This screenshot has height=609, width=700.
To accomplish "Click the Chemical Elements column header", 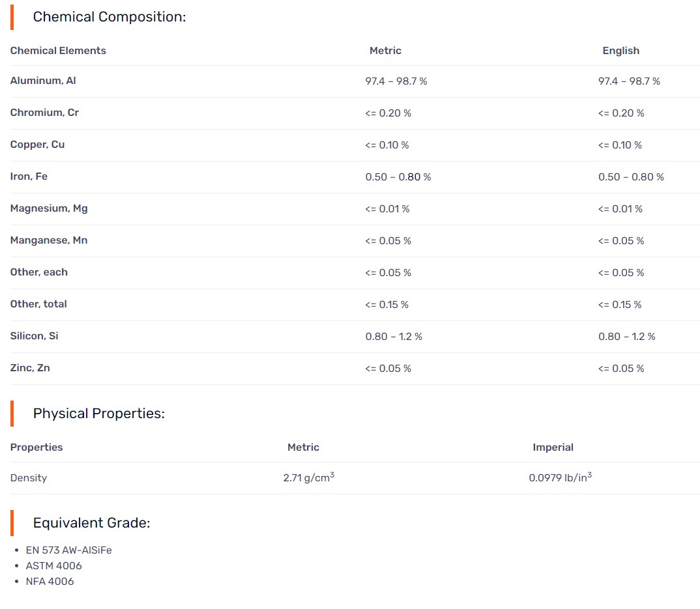I will point(58,51).
